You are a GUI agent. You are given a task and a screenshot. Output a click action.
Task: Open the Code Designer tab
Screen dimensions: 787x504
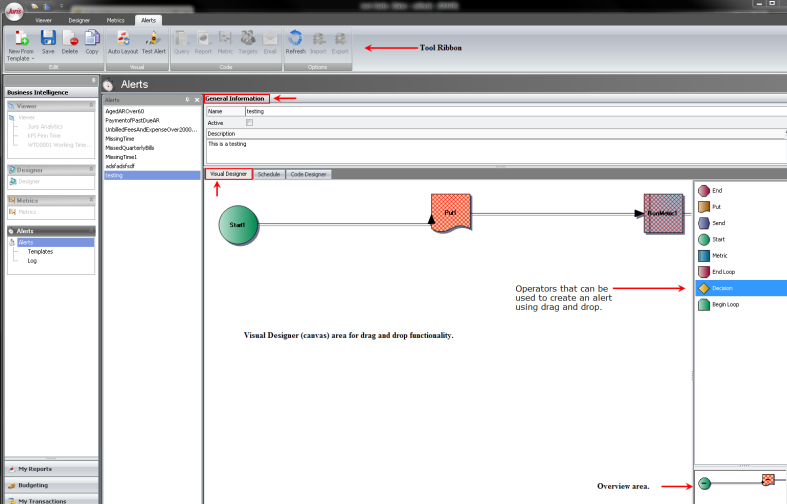click(308, 174)
